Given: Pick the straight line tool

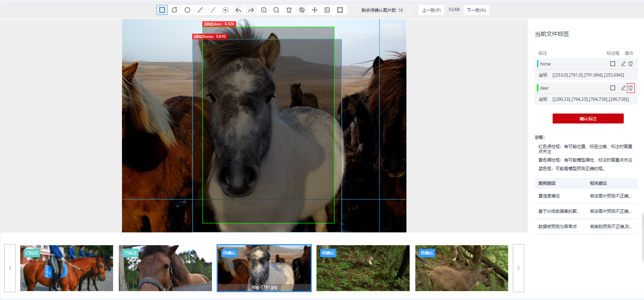Looking at the screenshot, I should pos(200,10).
